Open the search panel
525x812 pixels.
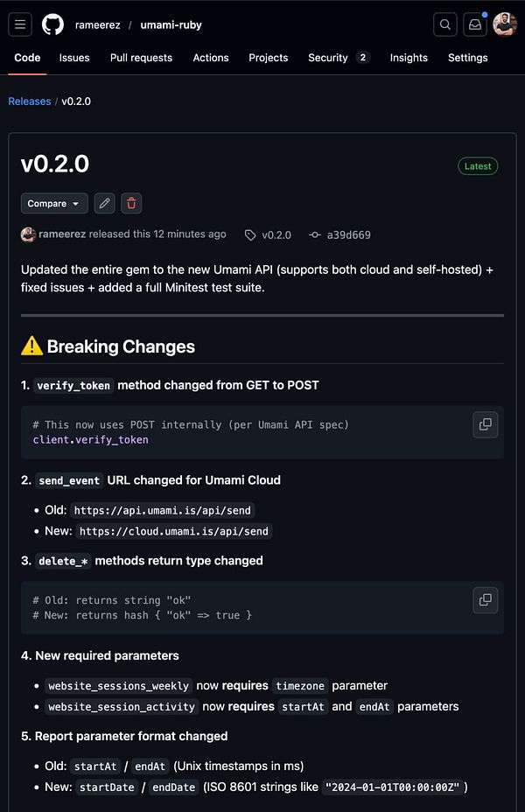click(x=444, y=24)
